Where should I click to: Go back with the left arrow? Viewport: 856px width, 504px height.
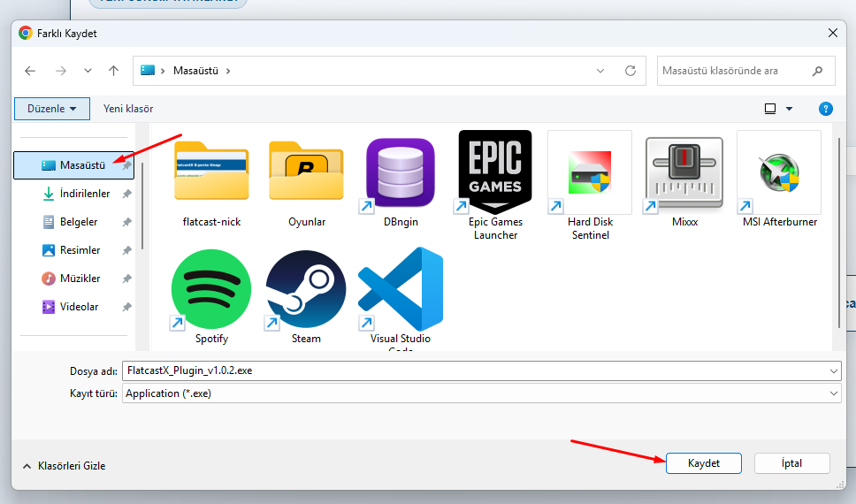click(x=30, y=71)
